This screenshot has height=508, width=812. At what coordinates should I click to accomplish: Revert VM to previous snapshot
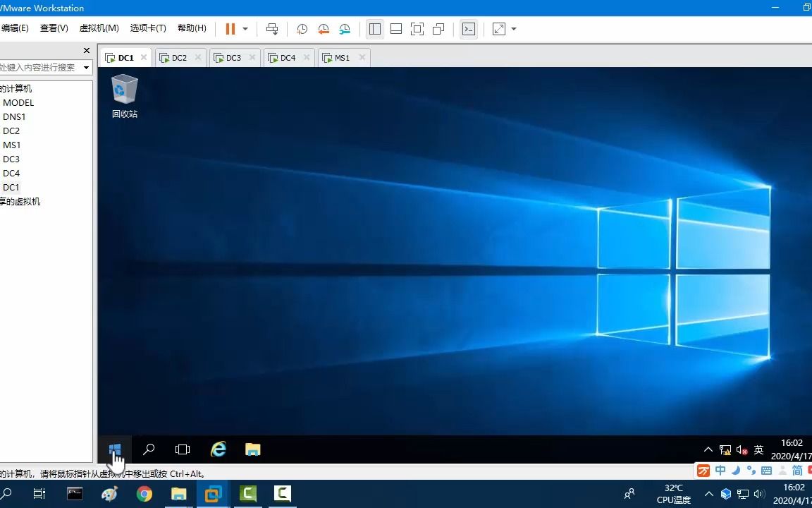tap(324, 29)
